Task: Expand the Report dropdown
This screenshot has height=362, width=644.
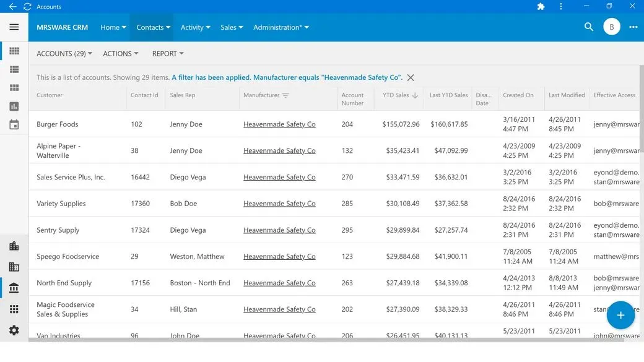Action: [x=168, y=54]
